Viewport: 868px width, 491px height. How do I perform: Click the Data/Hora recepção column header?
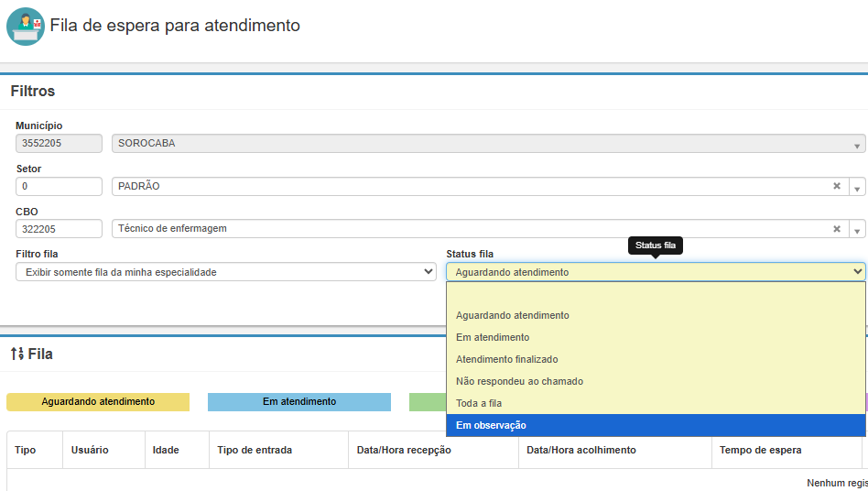[404, 450]
